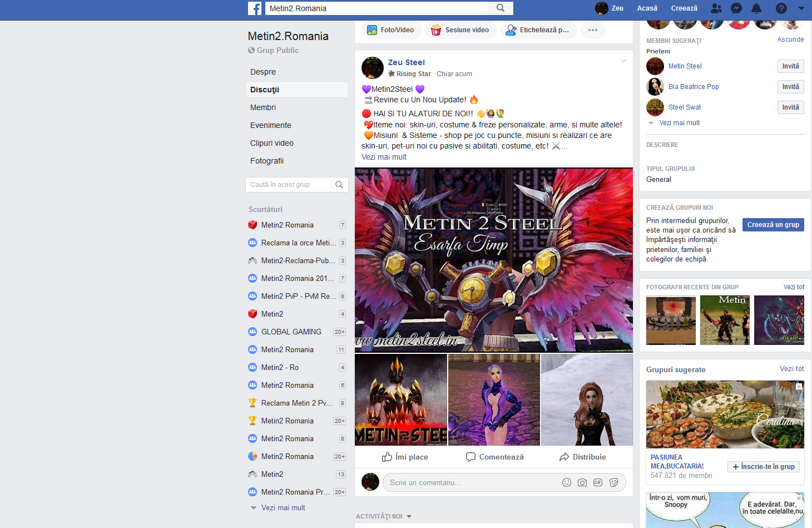Screen dimensions: 812x528
Task: Open Metin2-Reclama-Pub... shortcut with gamepad icon
Action: click(x=297, y=260)
